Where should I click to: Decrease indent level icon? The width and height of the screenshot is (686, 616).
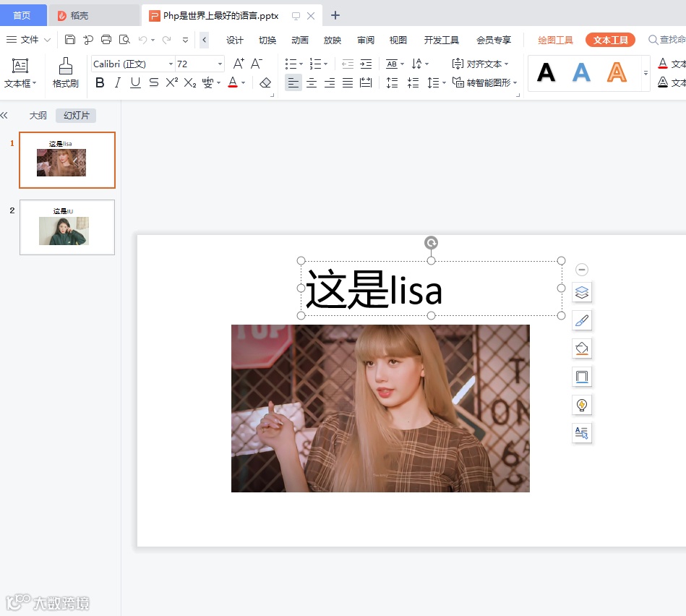pos(348,64)
